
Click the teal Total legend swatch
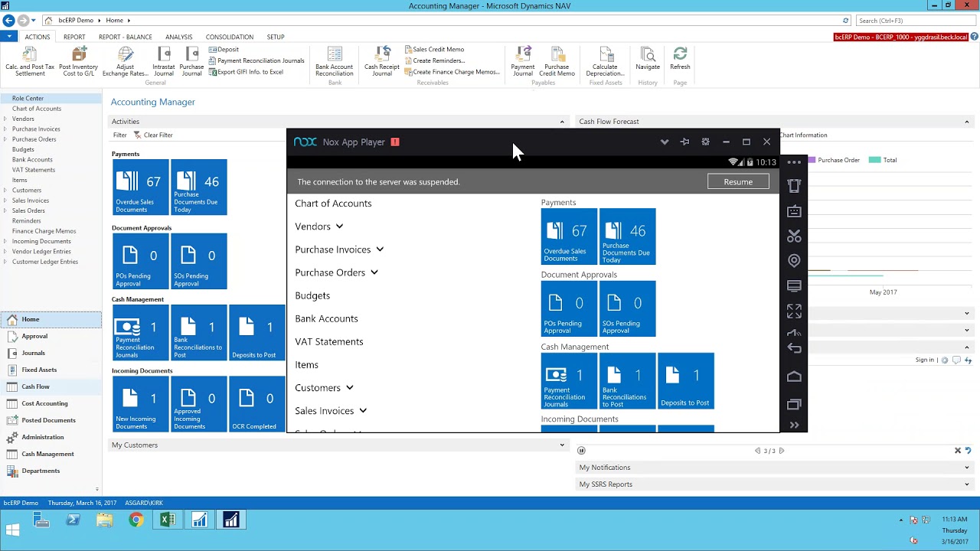(874, 160)
